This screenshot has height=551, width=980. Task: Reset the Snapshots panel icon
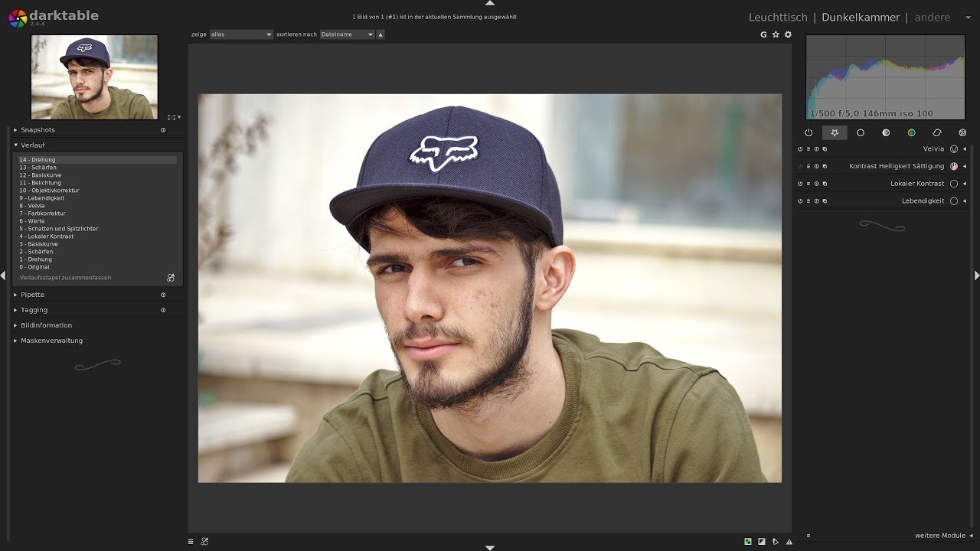(163, 130)
